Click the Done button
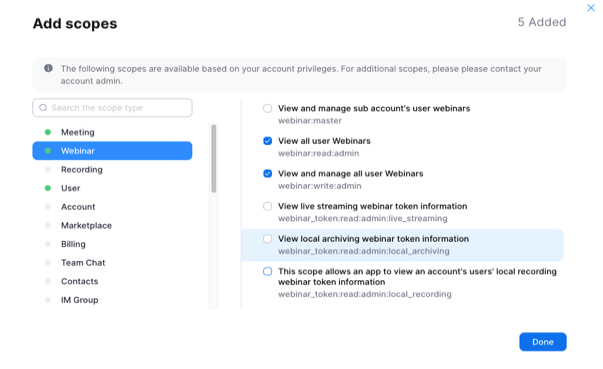The width and height of the screenshot is (603, 369). [543, 342]
